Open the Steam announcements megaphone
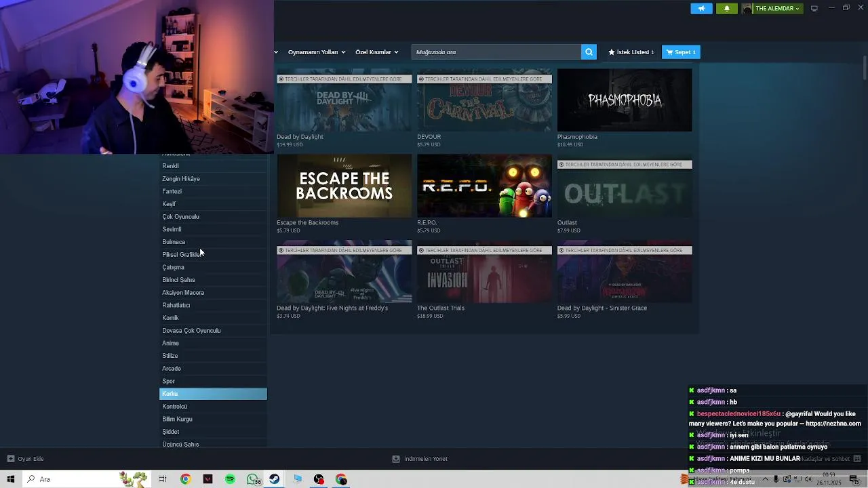This screenshot has height=488, width=868. point(701,8)
